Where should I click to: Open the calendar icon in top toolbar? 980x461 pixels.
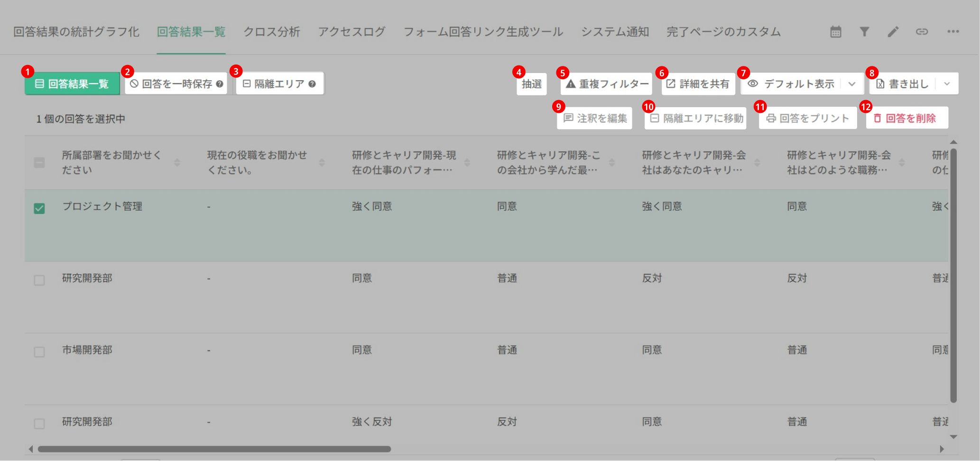click(836, 32)
